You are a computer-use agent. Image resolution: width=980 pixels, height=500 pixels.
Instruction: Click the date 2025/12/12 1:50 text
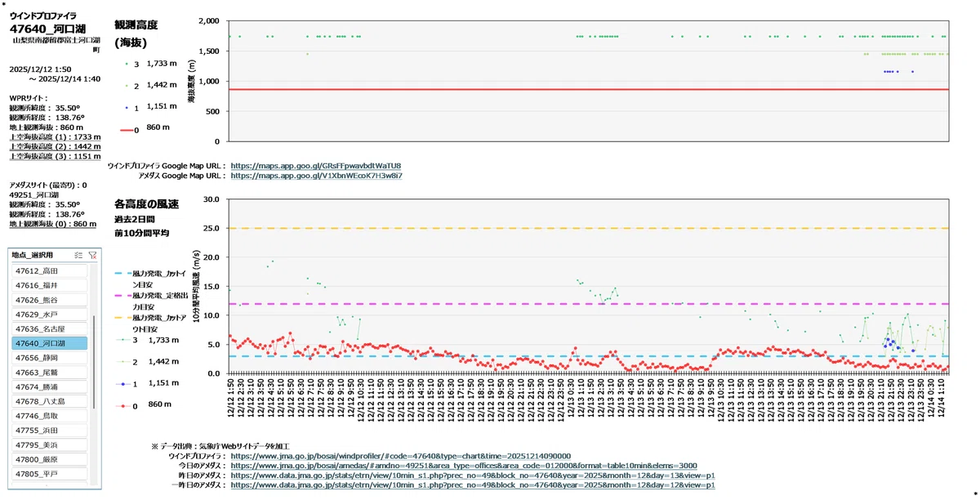pyautogui.click(x=40, y=69)
